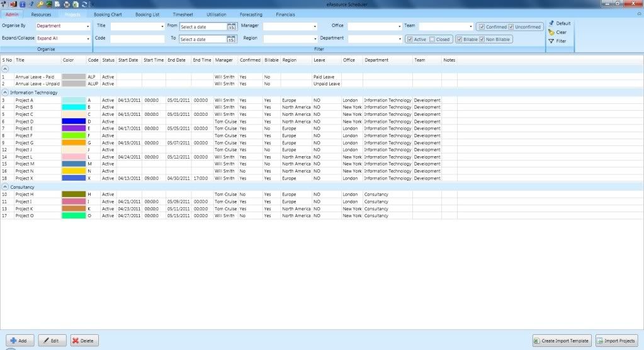Click the pencil Edit button
Viewport: 644px width, 350px height.
pyautogui.click(x=52, y=341)
